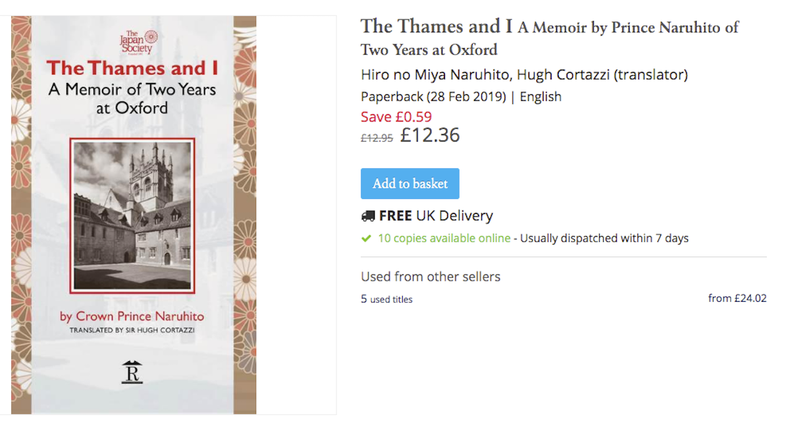Click Usually dispatched within 7 days text
Image resolution: width=790 pixels, height=427 pixels.
[603, 238]
